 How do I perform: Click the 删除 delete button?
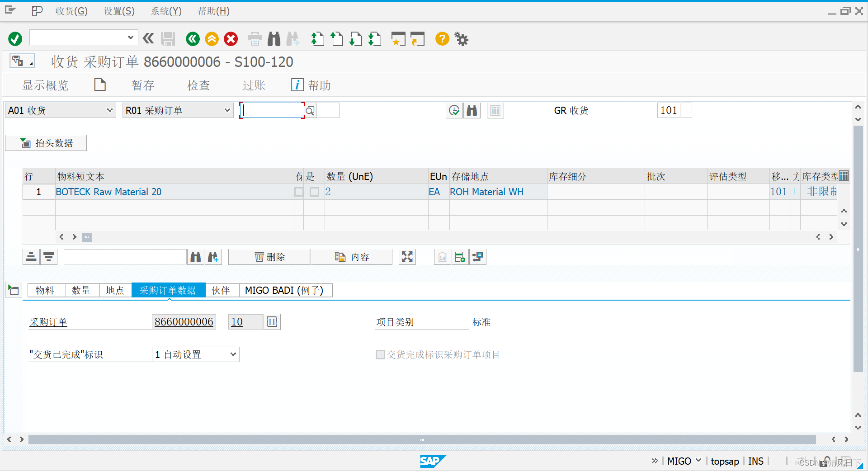click(x=269, y=257)
